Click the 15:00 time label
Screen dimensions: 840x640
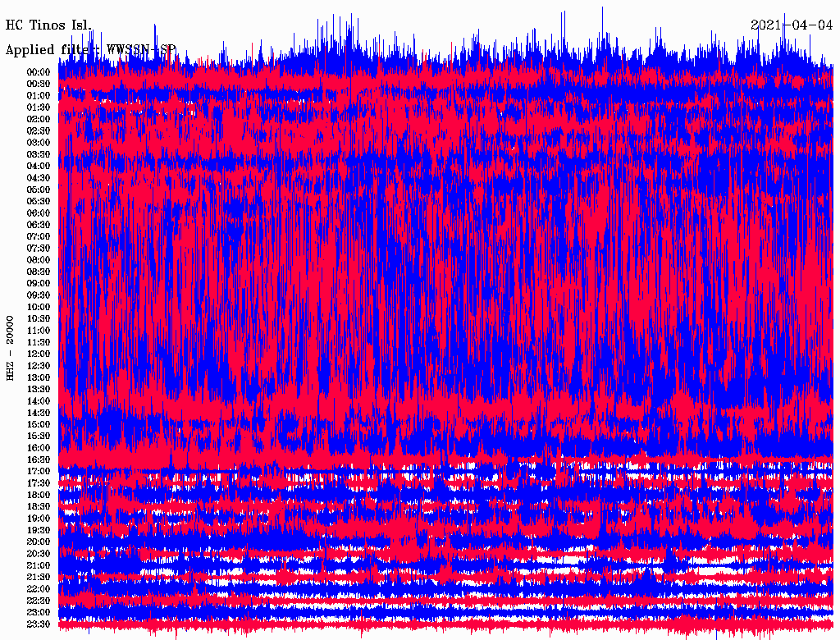[39, 424]
